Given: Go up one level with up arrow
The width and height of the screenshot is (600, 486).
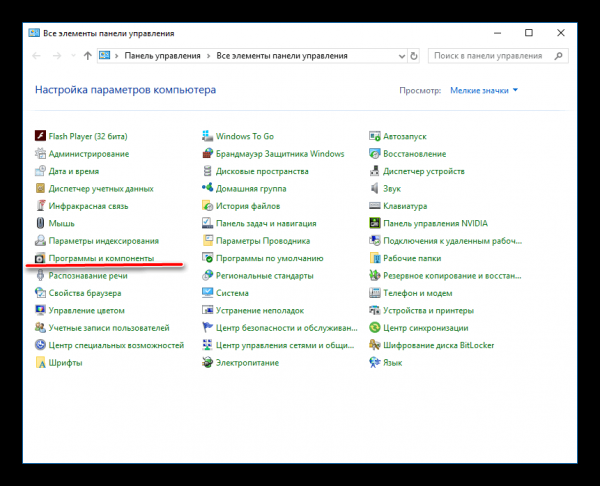Looking at the screenshot, I should [x=88, y=56].
